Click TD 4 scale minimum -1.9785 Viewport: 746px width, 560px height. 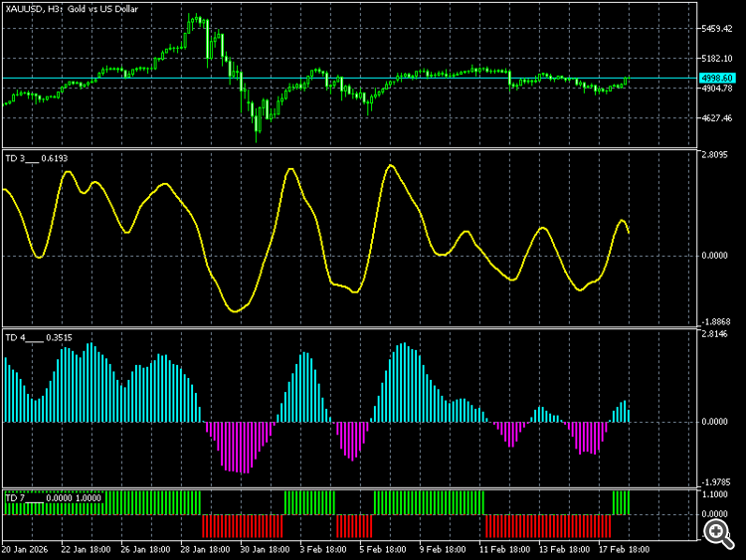(x=714, y=482)
